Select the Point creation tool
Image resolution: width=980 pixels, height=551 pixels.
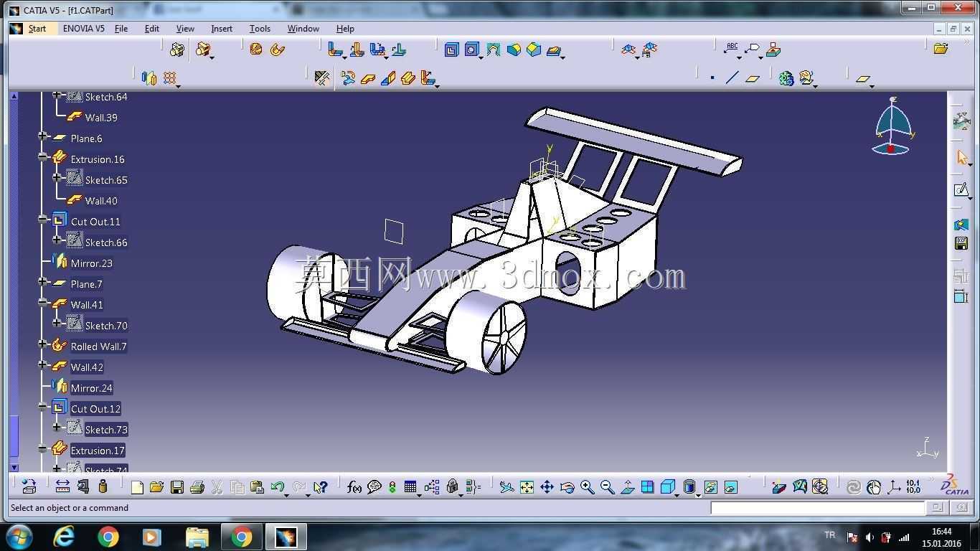712,77
